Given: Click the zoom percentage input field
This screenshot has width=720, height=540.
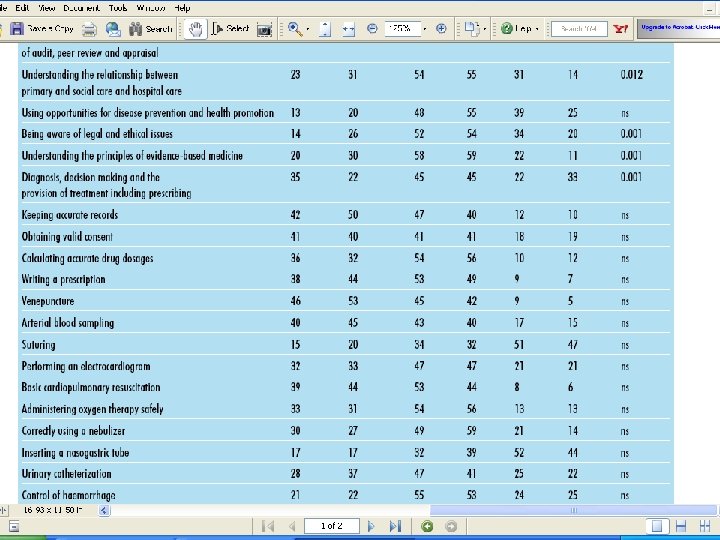Looking at the screenshot, I should pyautogui.click(x=403, y=29).
